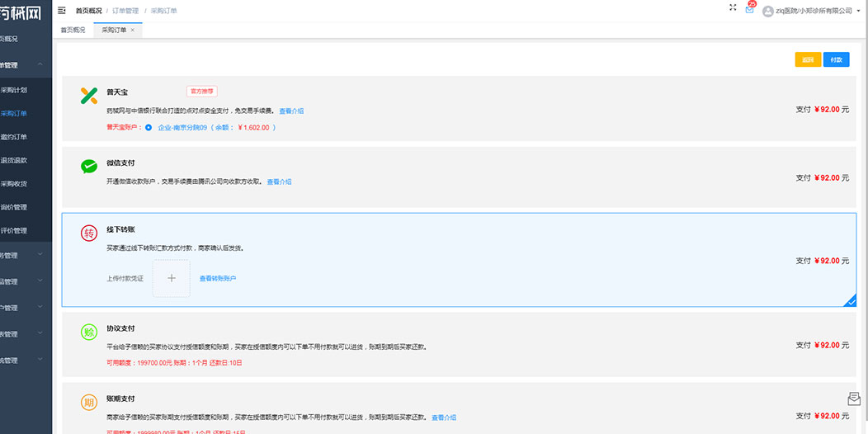Click 订单管理 in the breadcrumb
Image resolution: width=868 pixels, height=434 pixels.
click(125, 11)
